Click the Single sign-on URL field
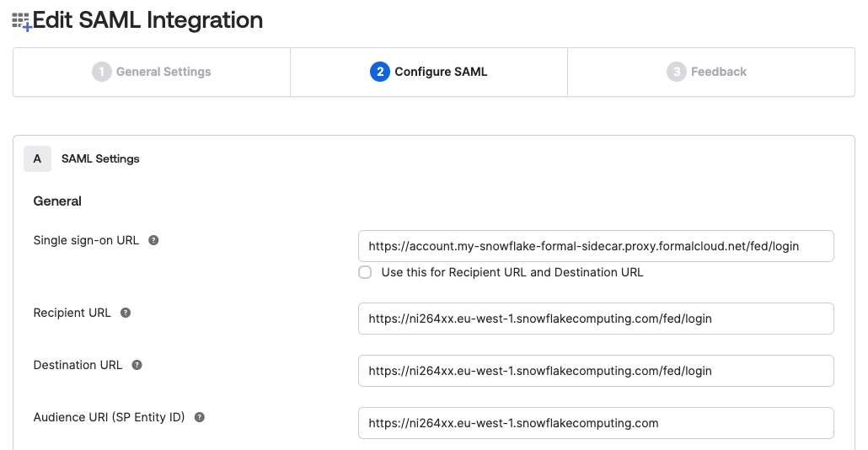 pyautogui.click(x=596, y=246)
